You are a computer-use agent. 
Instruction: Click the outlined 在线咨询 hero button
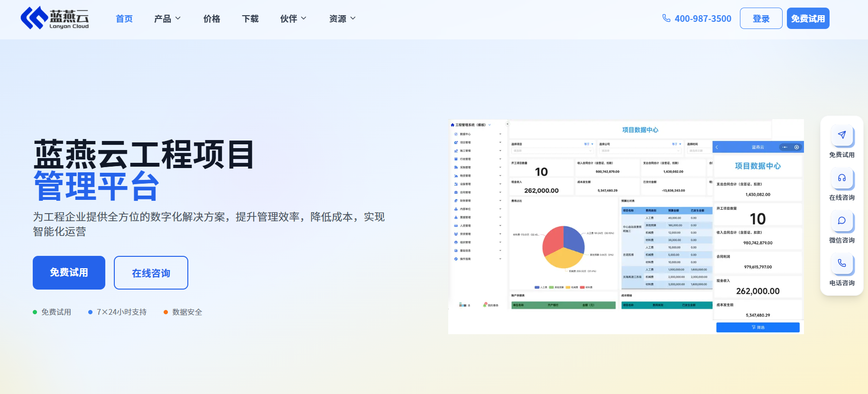pos(151,273)
